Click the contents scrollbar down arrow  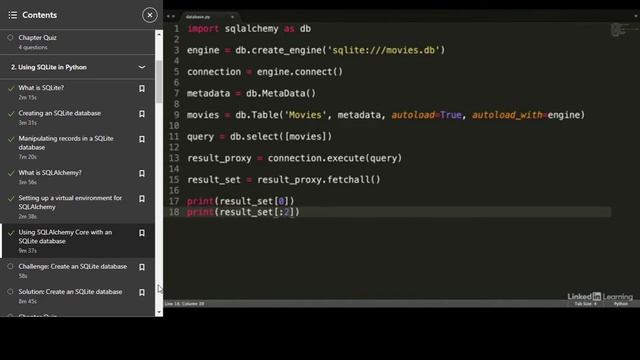[x=159, y=313]
